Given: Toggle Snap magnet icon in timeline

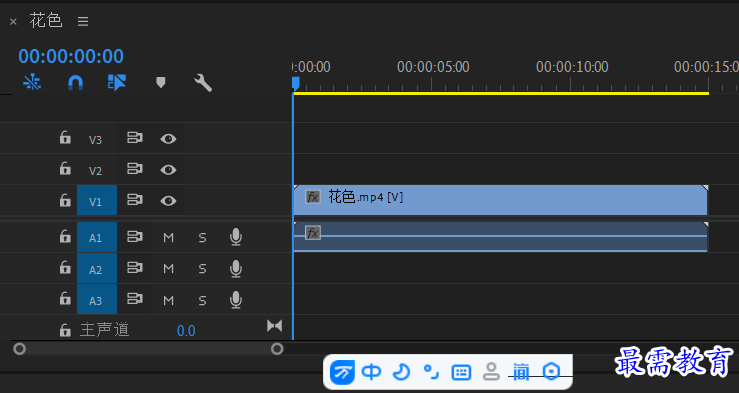Looking at the screenshot, I should (75, 83).
